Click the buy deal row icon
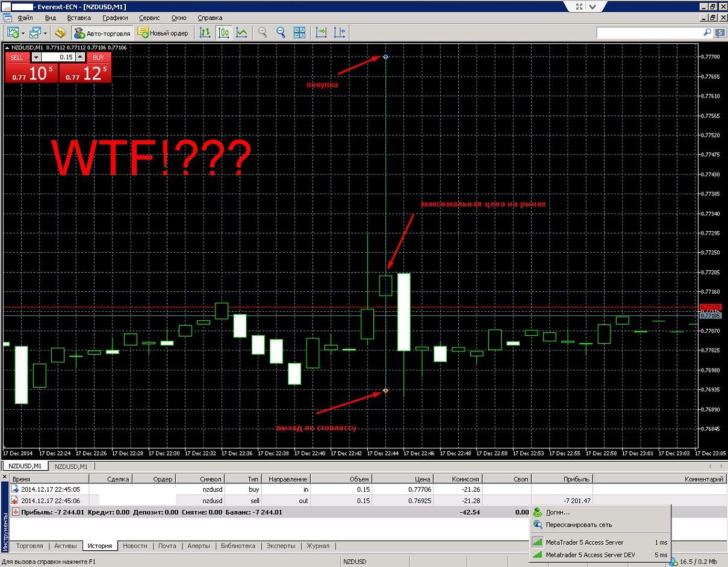The image size is (728, 567). (x=15, y=489)
